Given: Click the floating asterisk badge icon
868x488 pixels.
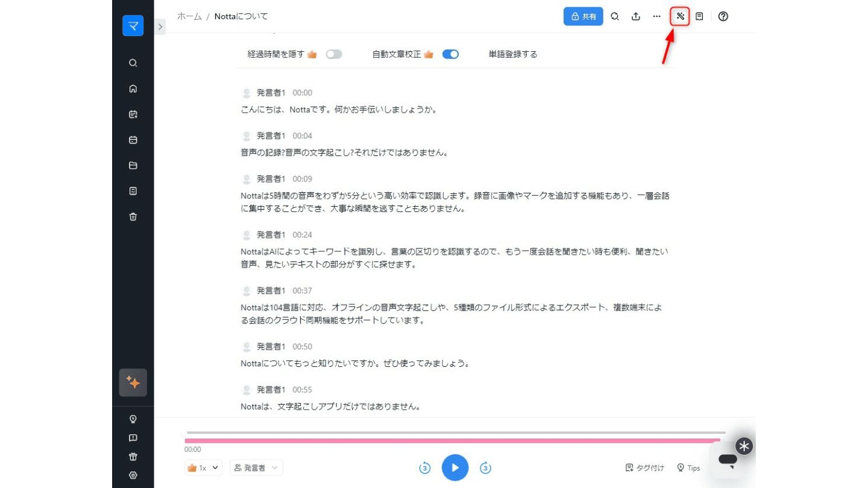Looking at the screenshot, I should tap(744, 446).
